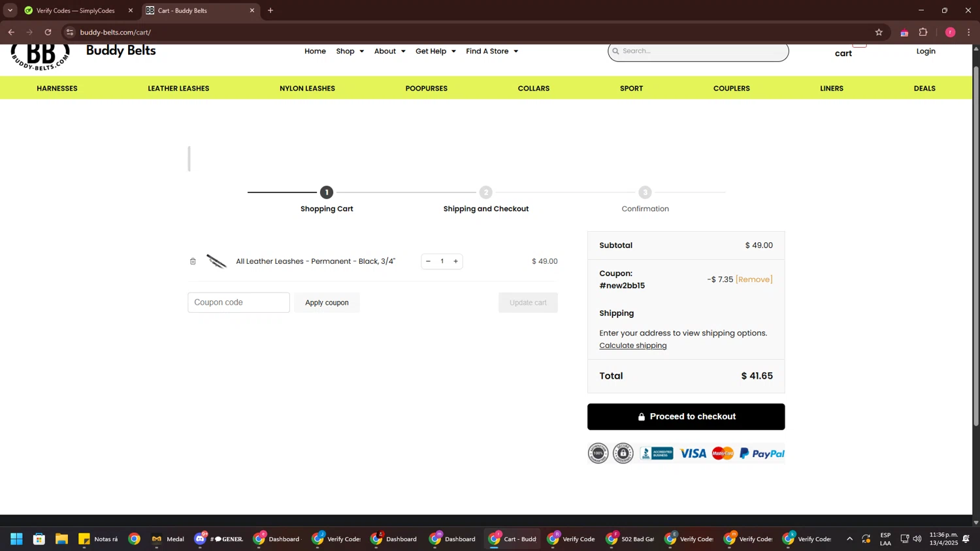Open the volume control in system tray
The width and height of the screenshot is (980, 551).
click(x=917, y=539)
